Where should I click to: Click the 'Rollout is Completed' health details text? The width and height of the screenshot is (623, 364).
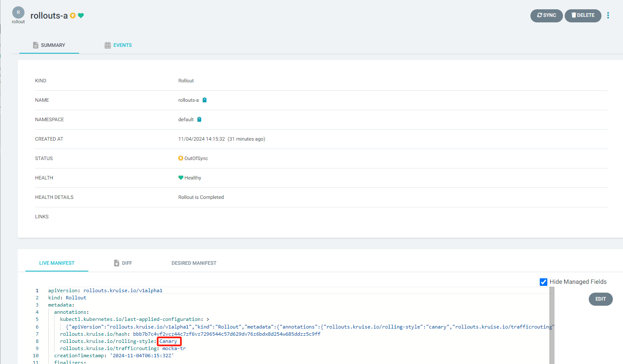201,197
